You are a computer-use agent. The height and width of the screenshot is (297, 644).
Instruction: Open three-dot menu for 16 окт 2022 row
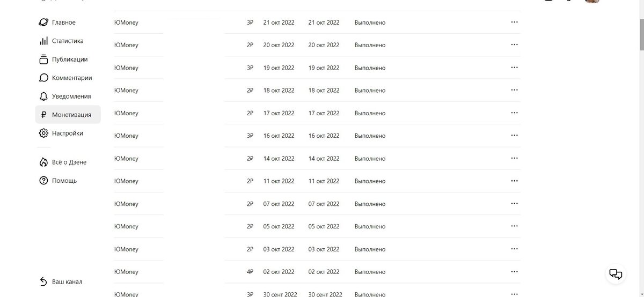pos(514,136)
